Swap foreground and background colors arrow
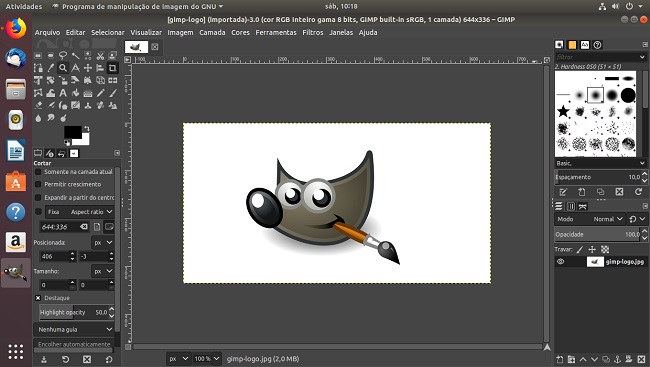 point(86,129)
